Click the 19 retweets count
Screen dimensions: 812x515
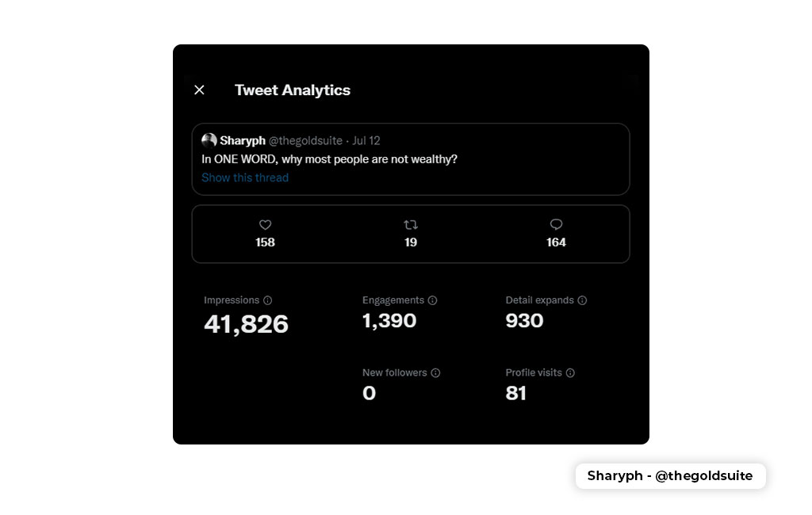(x=411, y=242)
